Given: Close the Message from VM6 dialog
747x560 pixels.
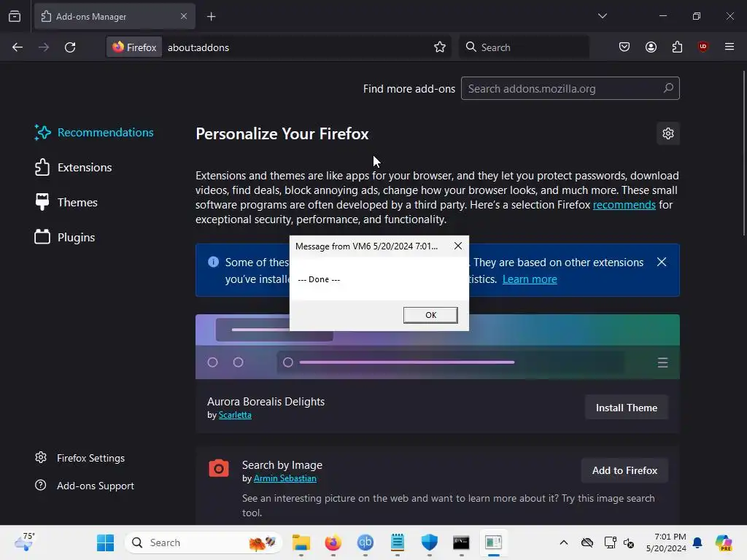Looking at the screenshot, I should 458,246.
